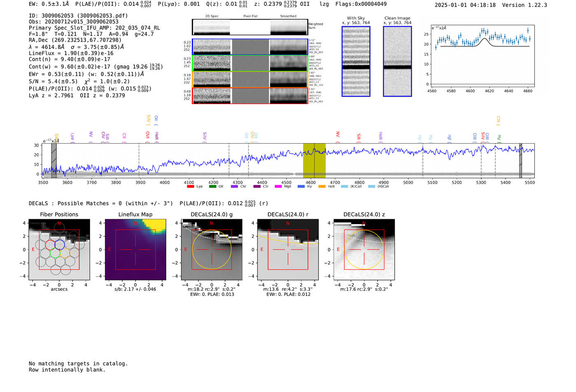Click the green OII legend swatch
The image size is (576, 392).
[x=213, y=186]
